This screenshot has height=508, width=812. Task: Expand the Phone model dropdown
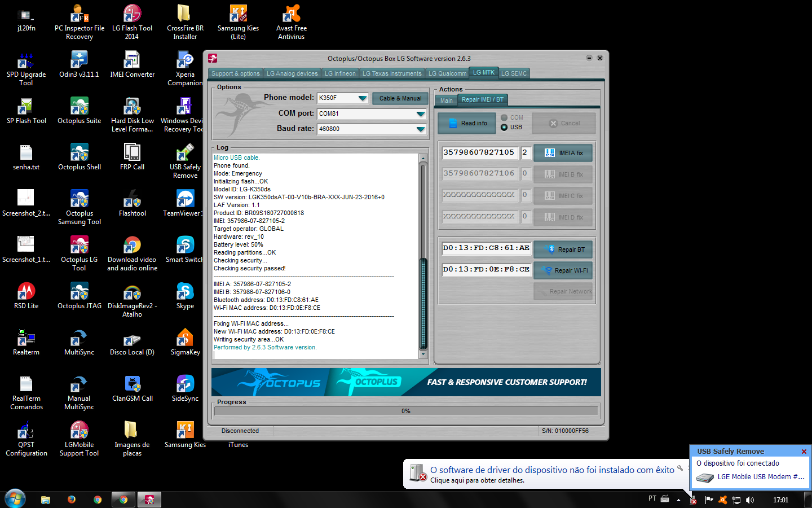pyautogui.click(x=362, y=98)
